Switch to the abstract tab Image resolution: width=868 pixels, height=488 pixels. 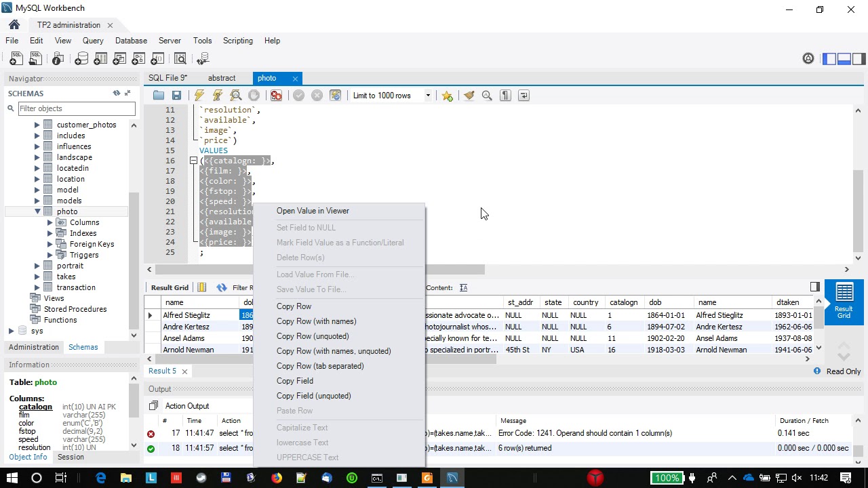click(x=222, y=78)
